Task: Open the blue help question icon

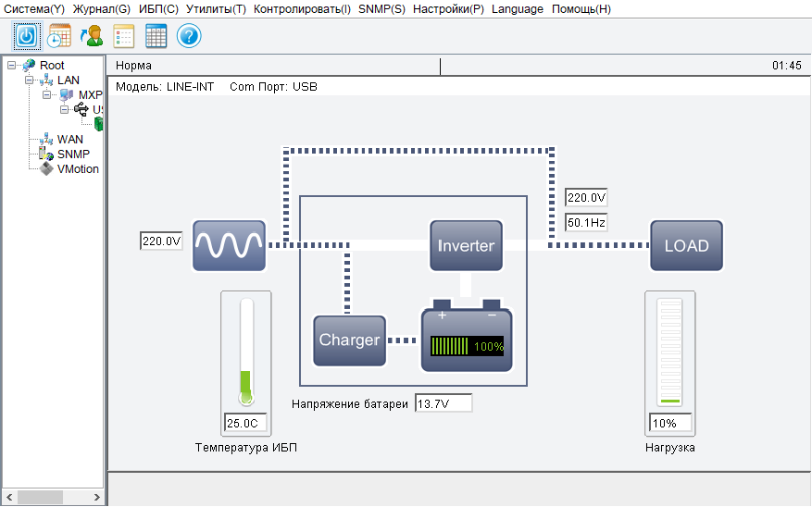Action: 189,36
